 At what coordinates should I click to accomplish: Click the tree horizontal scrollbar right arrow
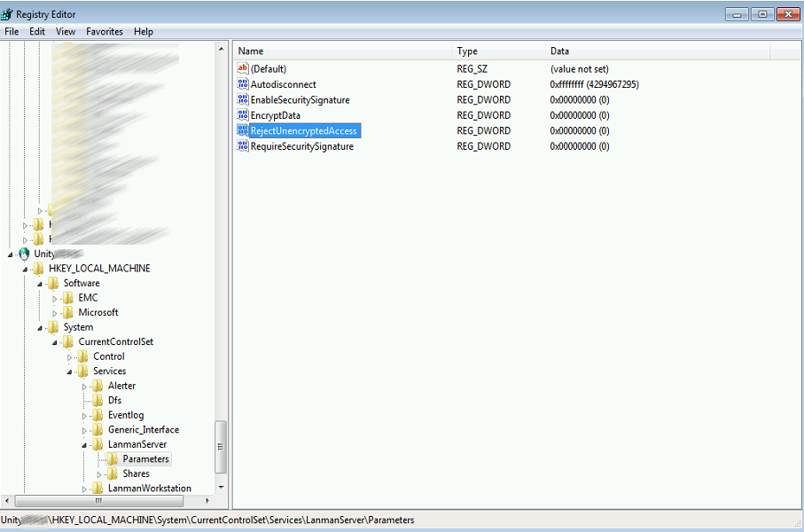[x=207, y=500]
